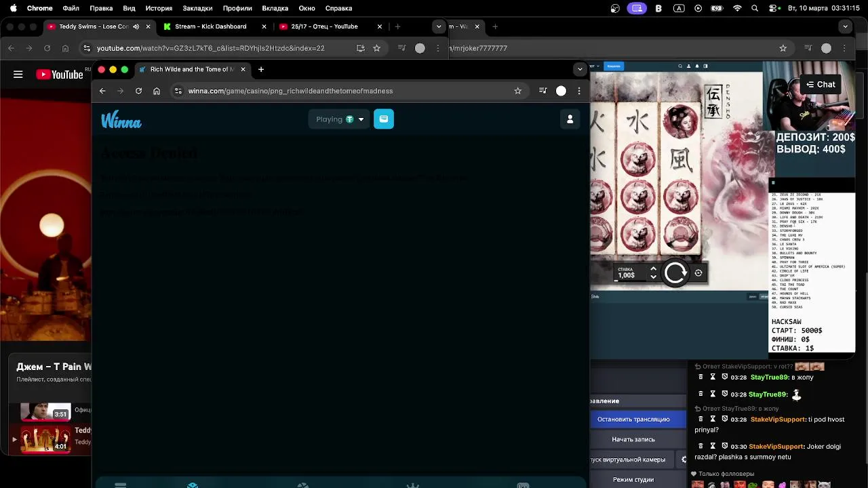This screenshot has height=488, width=868.
Task: Open Chrome menu in rightmost background window
Action: pos(845,48)
